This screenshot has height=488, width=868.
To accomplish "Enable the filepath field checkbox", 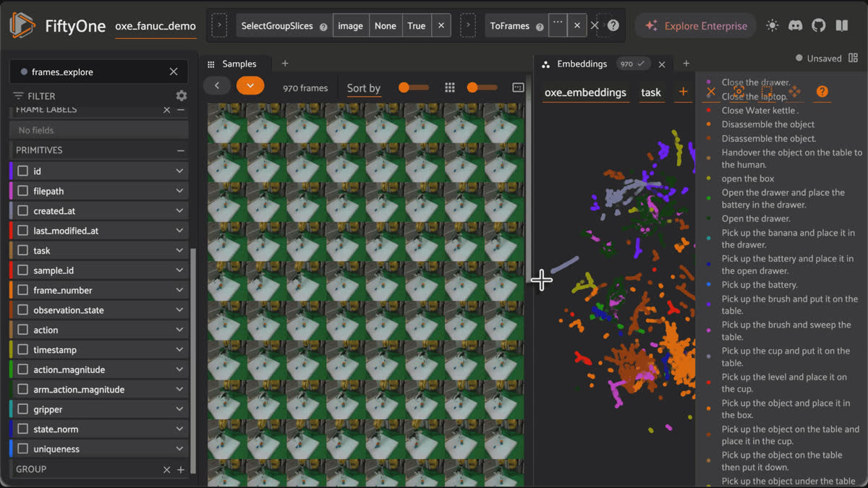I will pyautogui.click(x=23, y=191).
